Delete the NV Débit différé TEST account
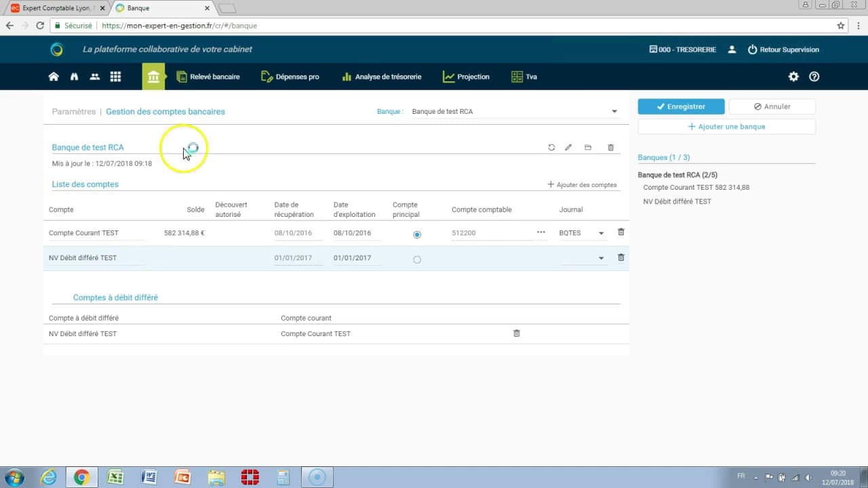This screenshot has height=488, width=868. pos(620,258)
